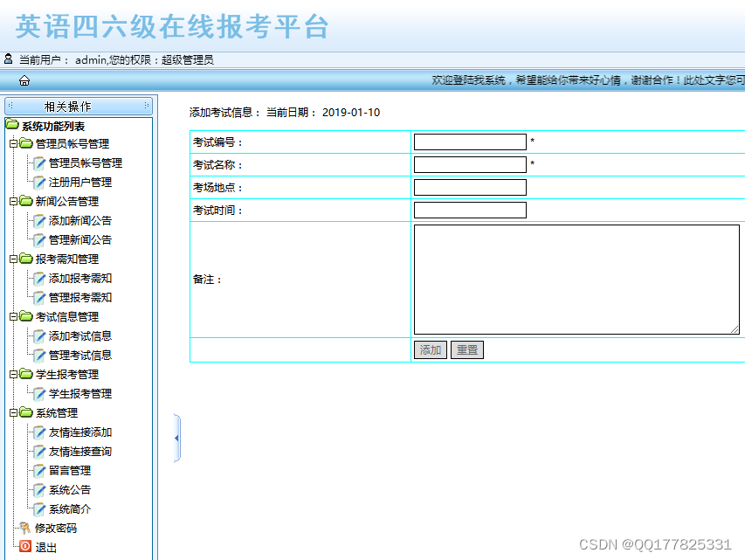Click the page icon next to 管理新闻公告

coord(39,240)
